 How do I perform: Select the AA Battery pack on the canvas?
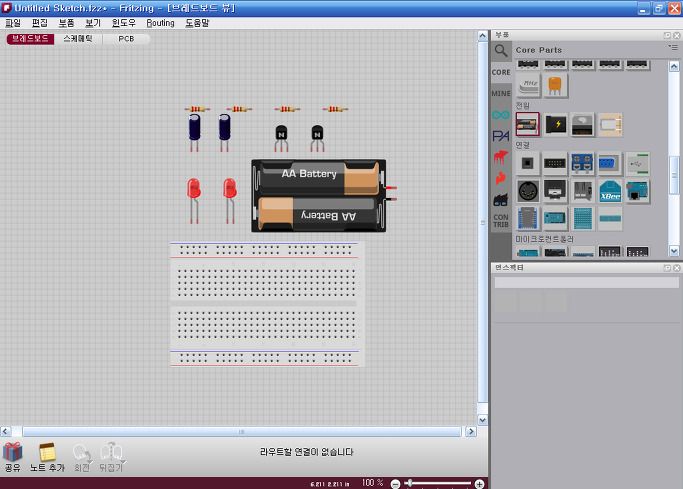pos(318,196)
